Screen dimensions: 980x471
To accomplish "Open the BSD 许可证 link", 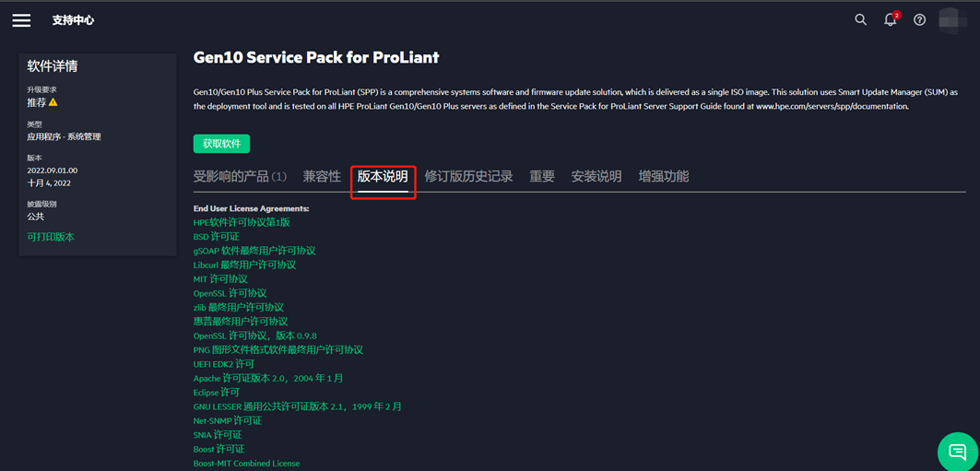I will 216,236.
